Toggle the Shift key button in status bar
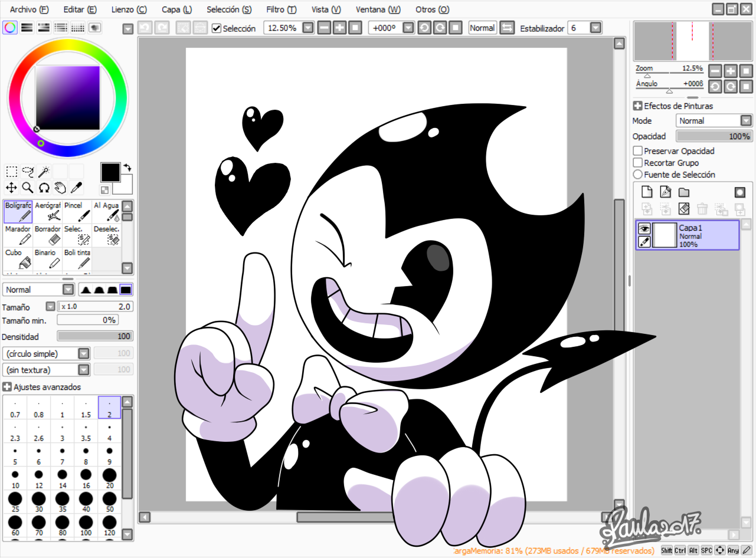 point(667,550)
